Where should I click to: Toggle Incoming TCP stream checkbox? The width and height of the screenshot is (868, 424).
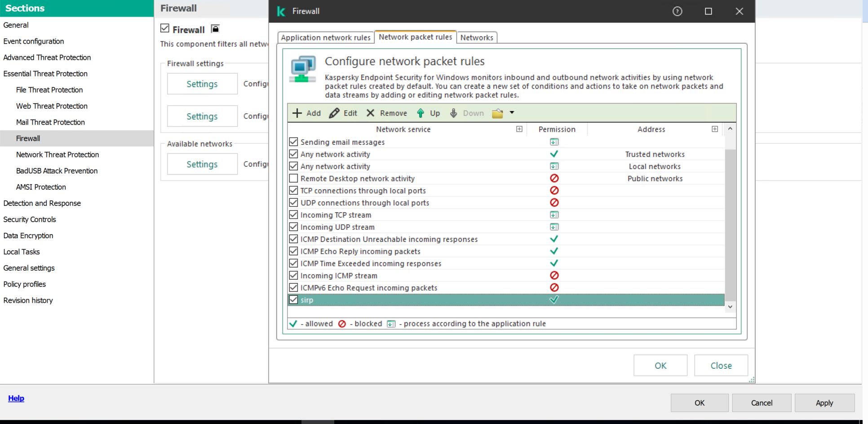(x=293, y=215)
